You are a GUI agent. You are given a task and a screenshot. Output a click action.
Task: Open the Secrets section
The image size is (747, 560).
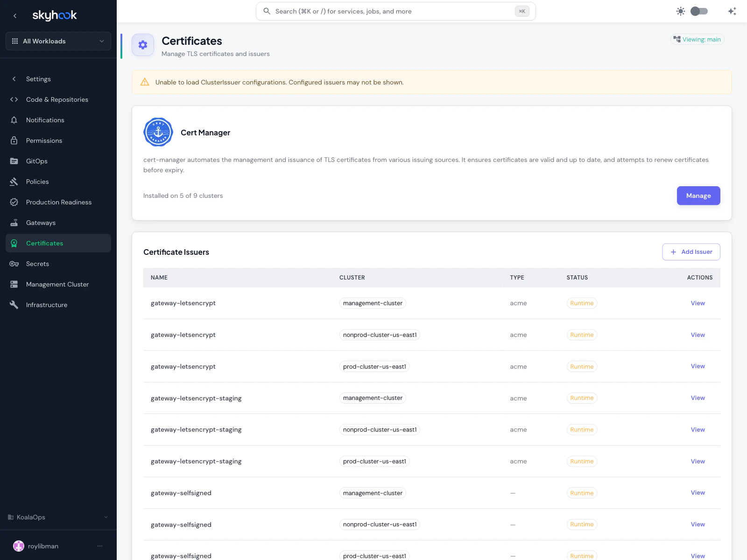tap(37, 264)
